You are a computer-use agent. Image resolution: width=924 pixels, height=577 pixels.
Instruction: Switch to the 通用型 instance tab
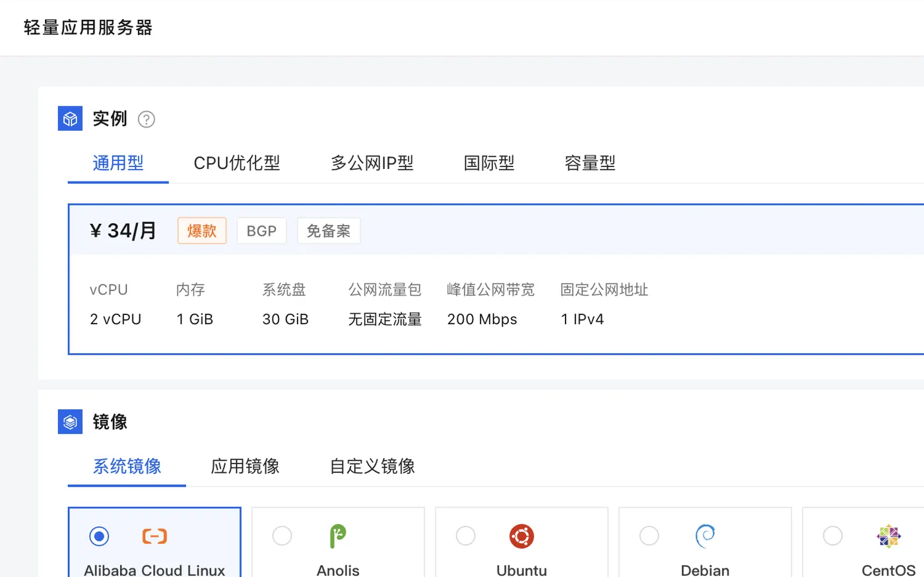click(x=118, y=163)
